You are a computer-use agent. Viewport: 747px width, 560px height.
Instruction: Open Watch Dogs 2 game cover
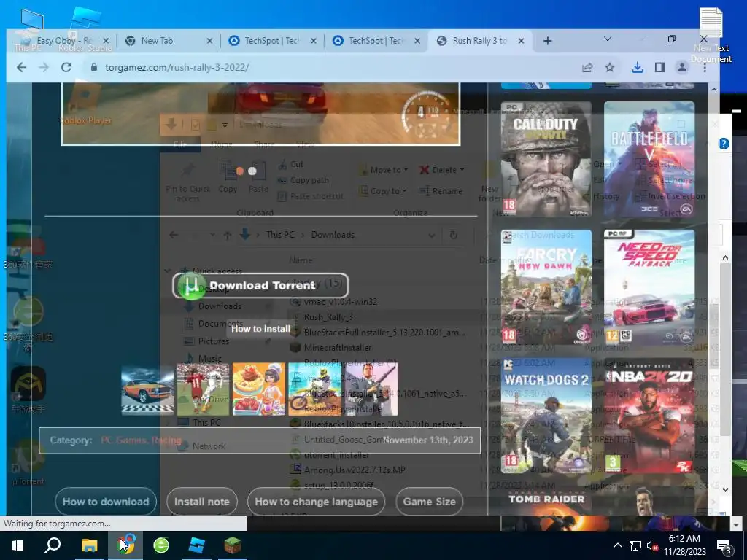pyautogui.click(x=546, y=416)
